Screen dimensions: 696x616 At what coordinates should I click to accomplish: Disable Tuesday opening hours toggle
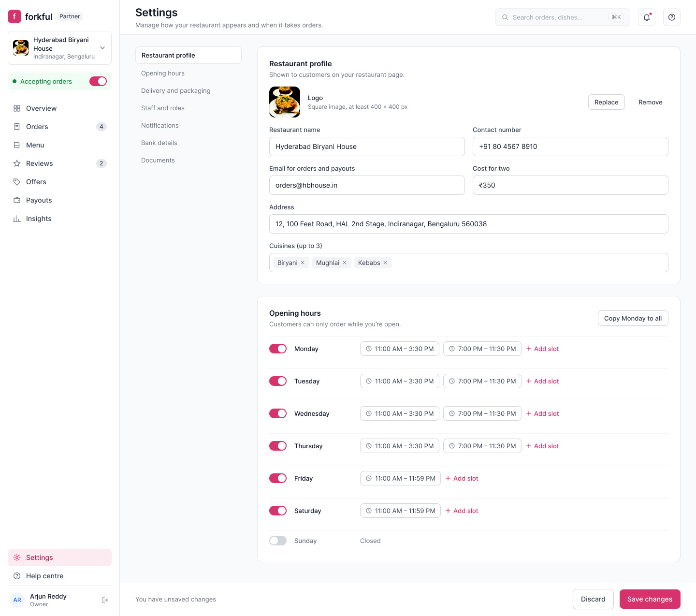[x=278, y=381]
